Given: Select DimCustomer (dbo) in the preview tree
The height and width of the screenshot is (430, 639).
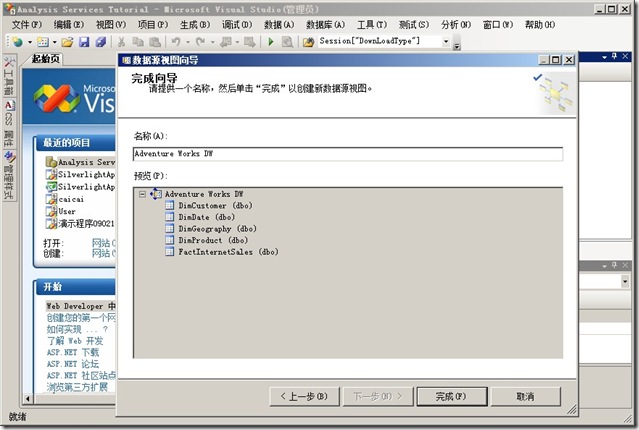Looking at the screenshot, I should click(215, 205).
